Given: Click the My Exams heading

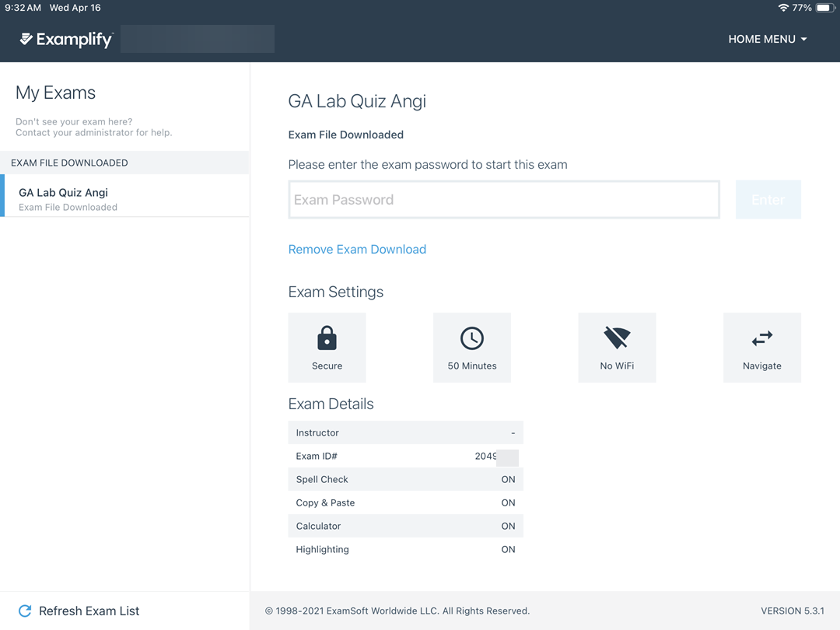Looking at the screenshot, I should click(55, 93).
